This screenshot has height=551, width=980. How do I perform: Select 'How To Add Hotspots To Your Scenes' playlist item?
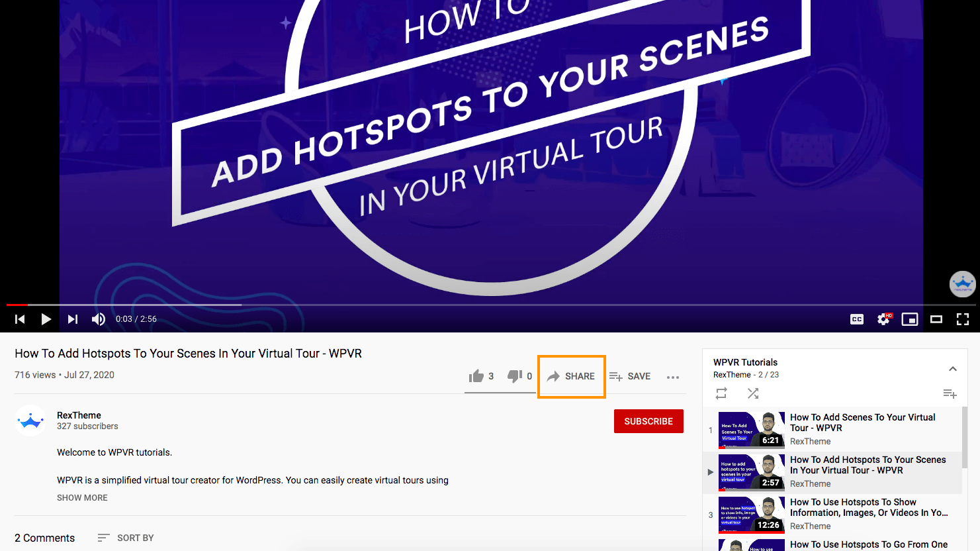click(x=832, y=473)
